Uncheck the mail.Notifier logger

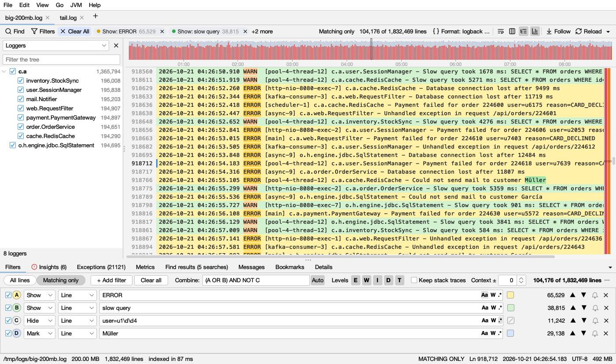20,99
